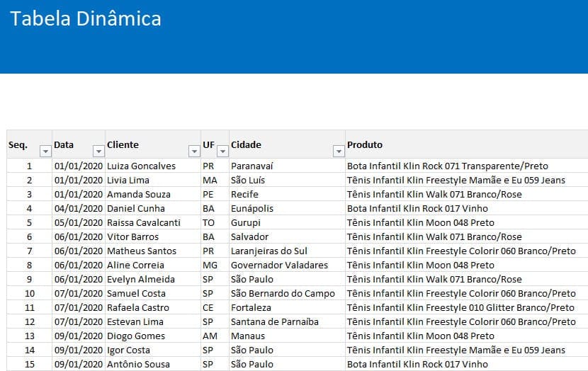Screen dimensions: 588x371
Task: Open the Data column filter dropdown
Action: pos(98,151)
